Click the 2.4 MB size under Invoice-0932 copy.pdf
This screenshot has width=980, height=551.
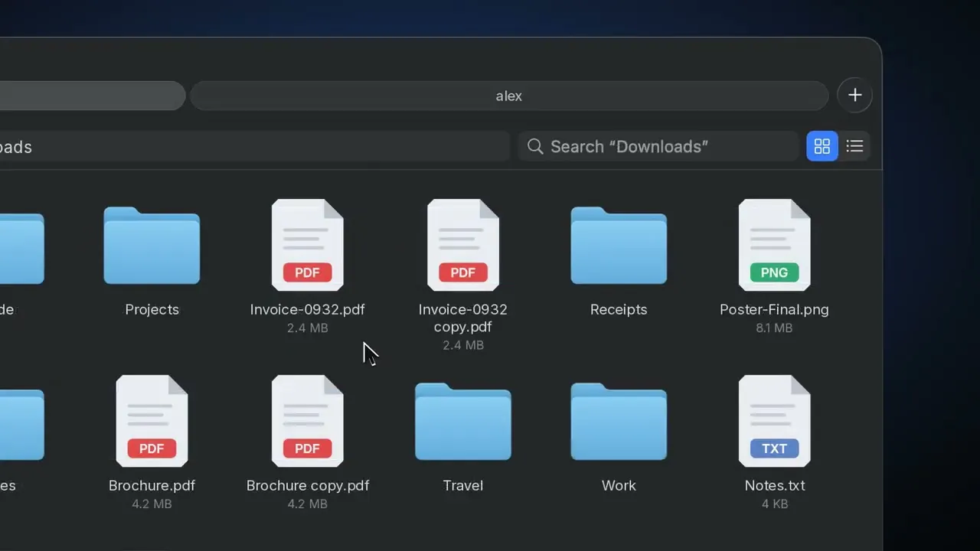(x=463, y=345)
